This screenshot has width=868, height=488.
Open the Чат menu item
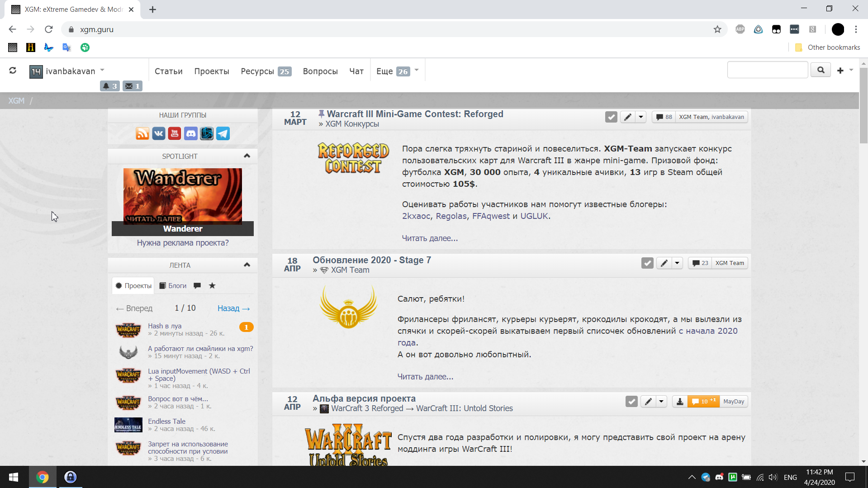356,71
